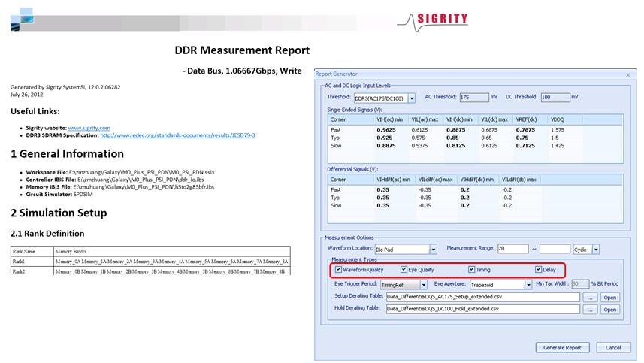Click the Hold Derating Table path field
644x363 pixels.
pos(483,309)
